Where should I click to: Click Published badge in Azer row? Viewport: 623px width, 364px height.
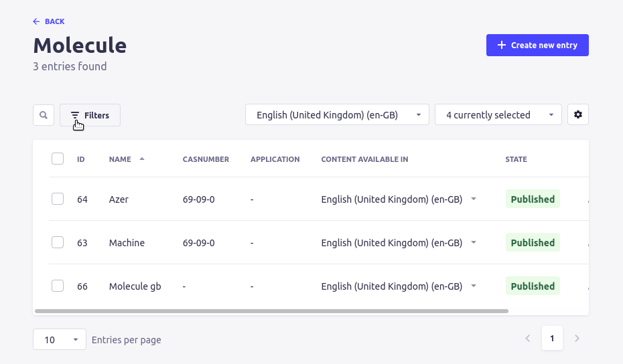click(x=533, y=199)
